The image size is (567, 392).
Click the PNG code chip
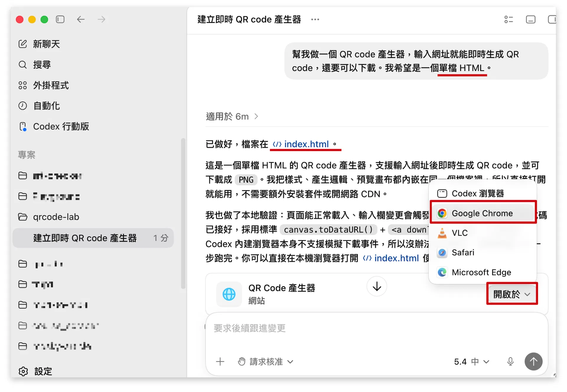tap(246, 180)
